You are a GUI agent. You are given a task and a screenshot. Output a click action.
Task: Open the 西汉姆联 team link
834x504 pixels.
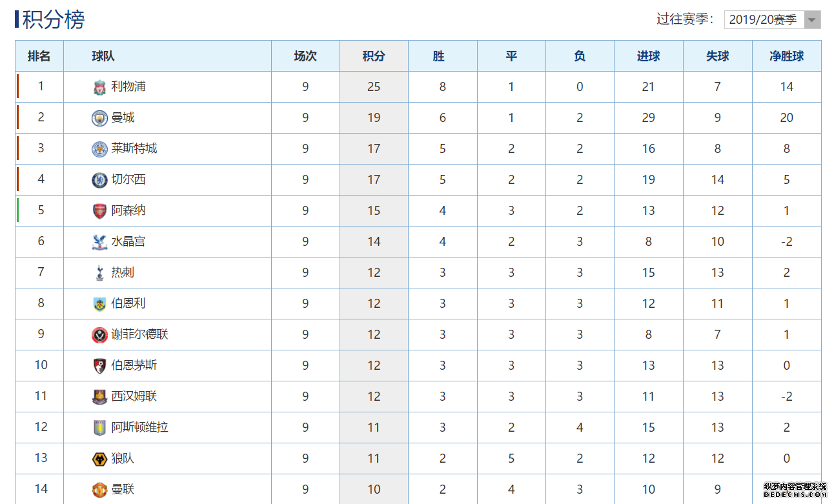[134, 396]
